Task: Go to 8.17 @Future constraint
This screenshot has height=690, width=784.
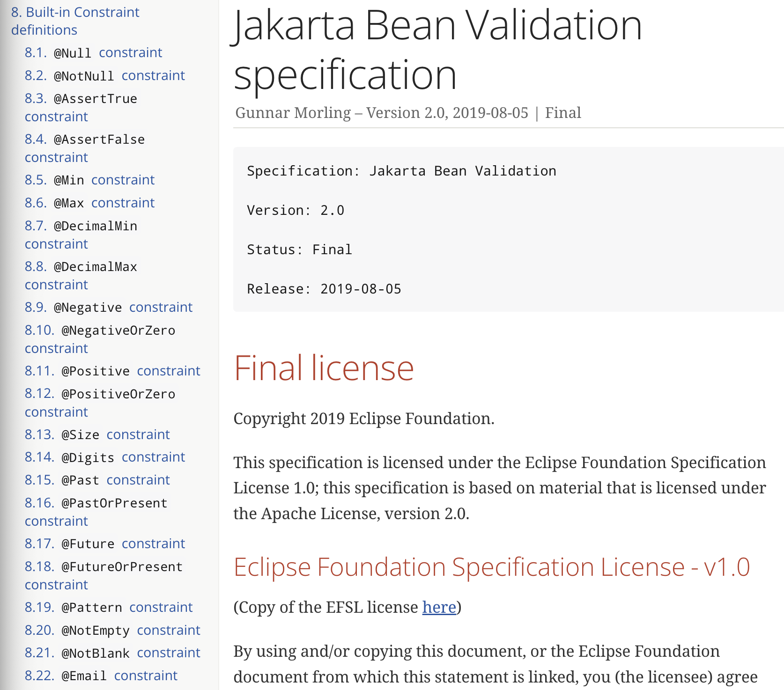Action: pos(105,543)
